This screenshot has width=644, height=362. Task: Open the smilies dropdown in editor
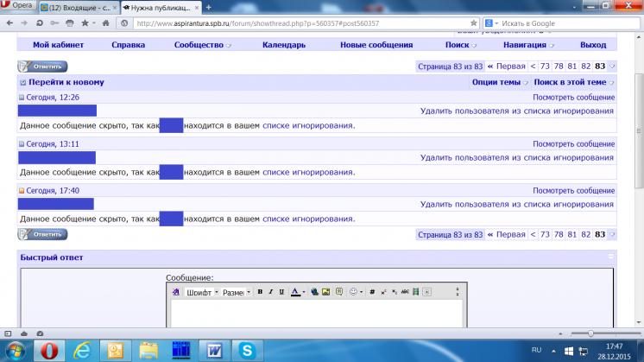(355, 292)
